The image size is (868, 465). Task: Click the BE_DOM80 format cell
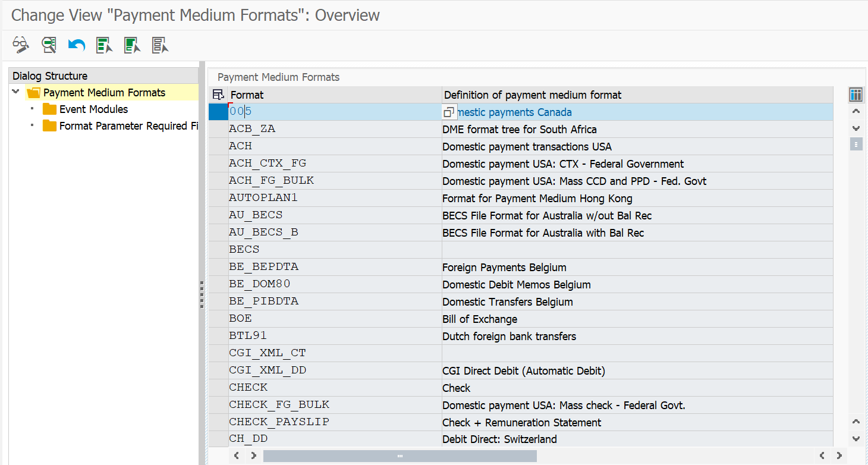tap(335, 284)
